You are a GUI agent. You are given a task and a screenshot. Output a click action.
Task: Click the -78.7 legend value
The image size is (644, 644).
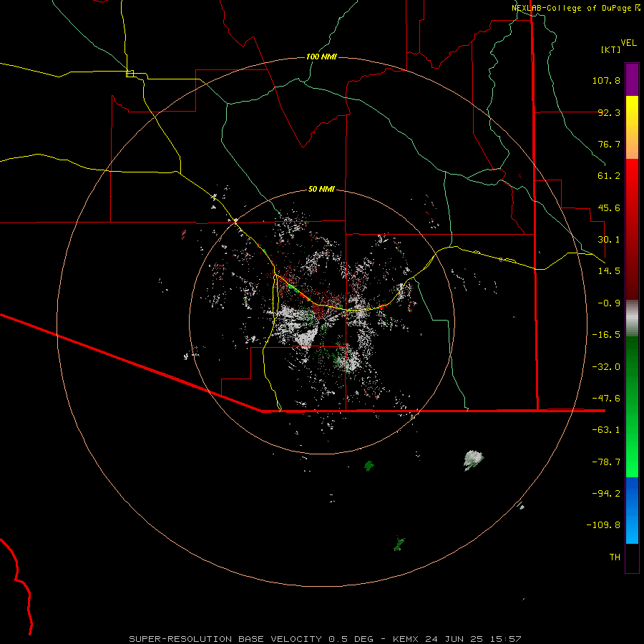pos(606,462)
